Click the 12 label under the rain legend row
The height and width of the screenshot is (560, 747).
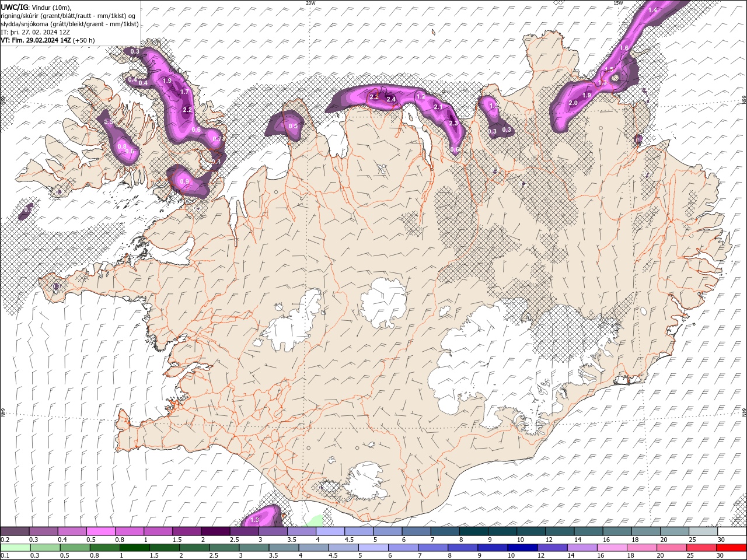pyautogui.click(x=540, y=556)
